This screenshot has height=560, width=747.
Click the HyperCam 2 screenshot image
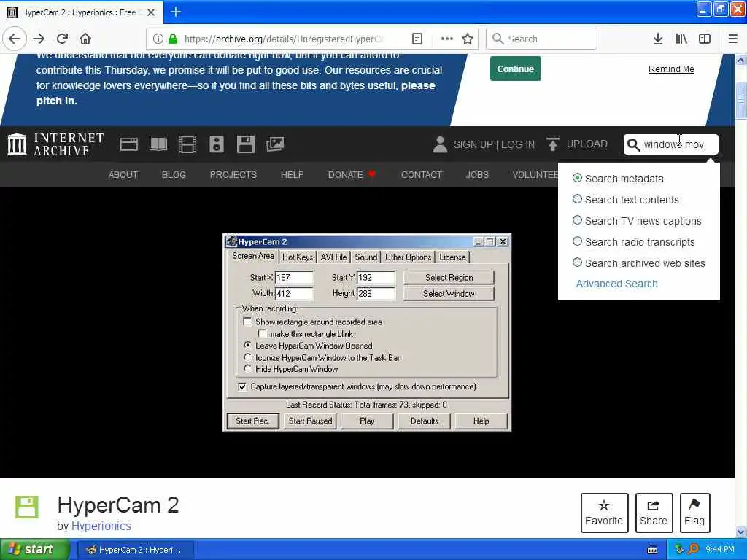coord(367,332)
